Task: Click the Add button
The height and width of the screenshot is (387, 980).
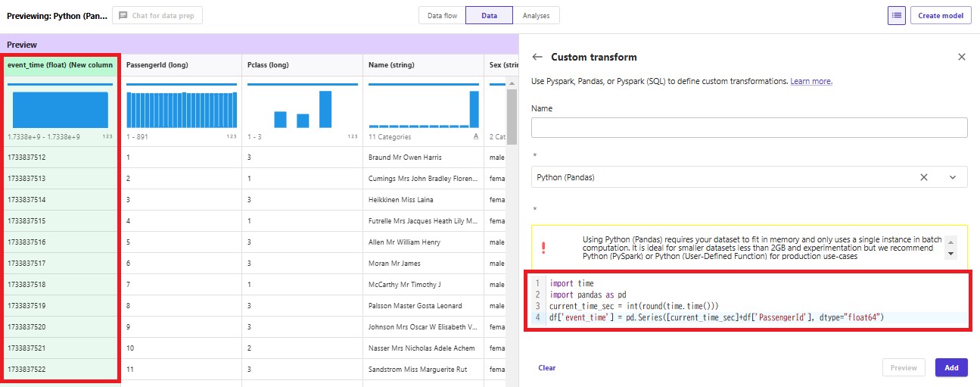Action: [951, 367]
